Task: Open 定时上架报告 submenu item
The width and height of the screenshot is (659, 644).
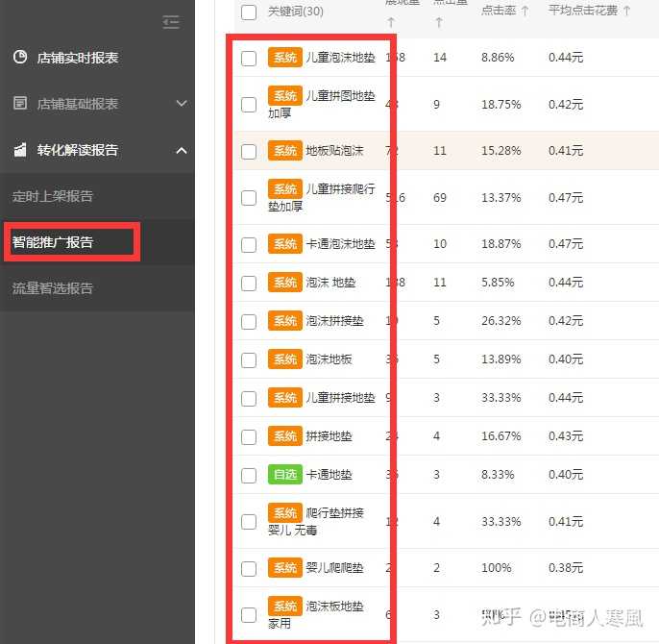Action: (53, 196)
